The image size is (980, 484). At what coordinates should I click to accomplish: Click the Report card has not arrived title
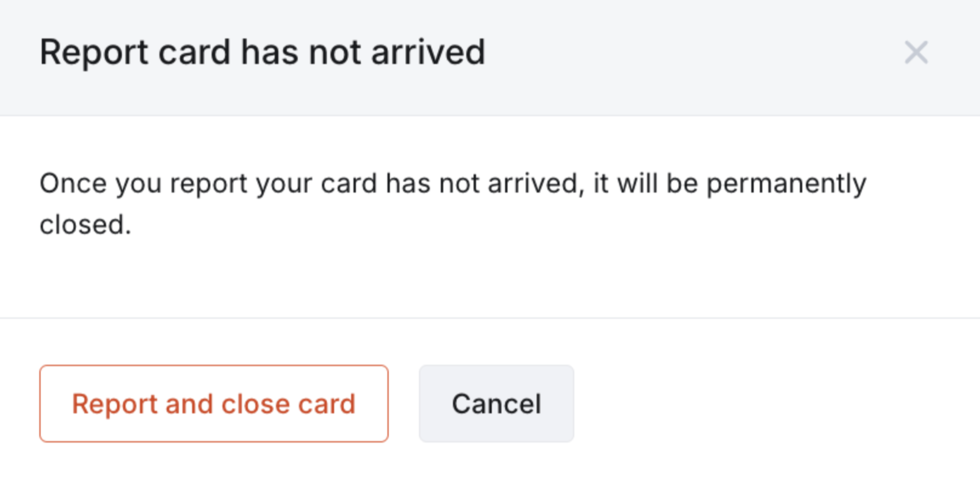pos(262,52)
